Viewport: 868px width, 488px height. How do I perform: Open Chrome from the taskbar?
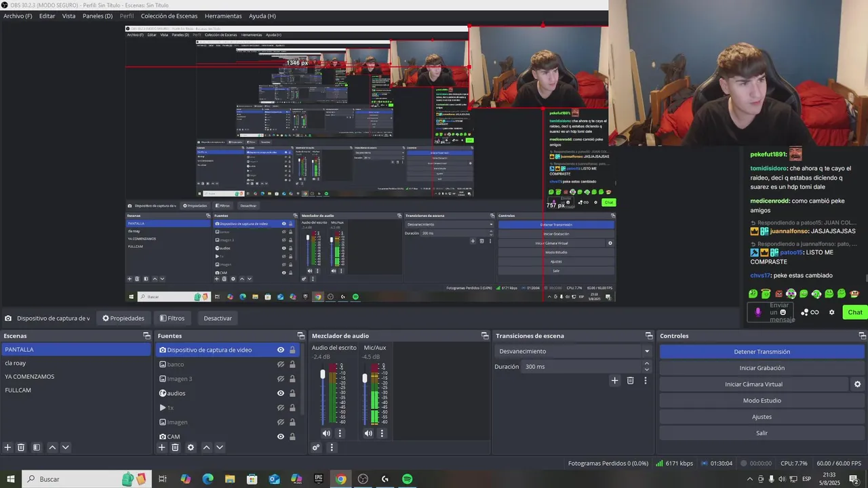(340, 479)
